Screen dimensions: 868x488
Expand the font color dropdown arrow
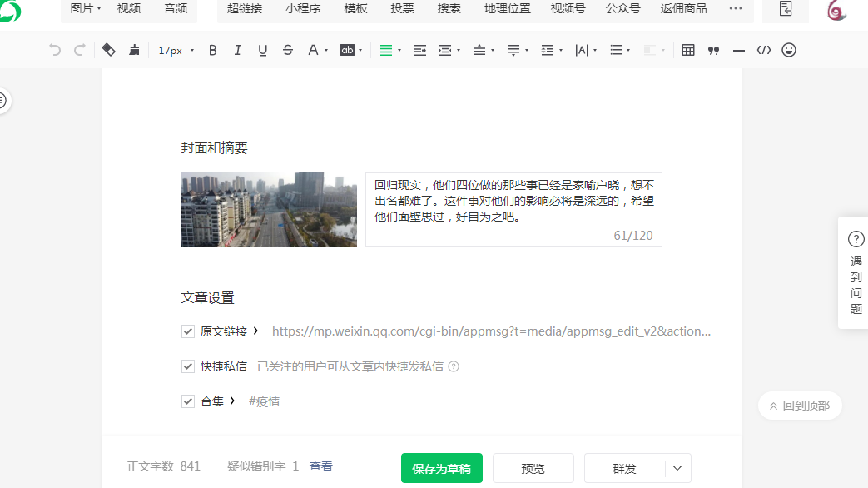click(326, 51)
